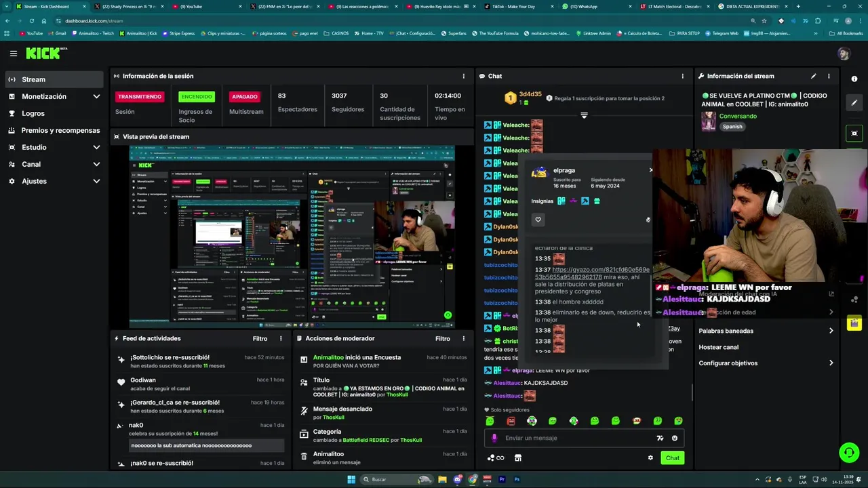This screenshot has width=868, height=488.
Task: Click Hostear canal
Action: tap(719, 347)
